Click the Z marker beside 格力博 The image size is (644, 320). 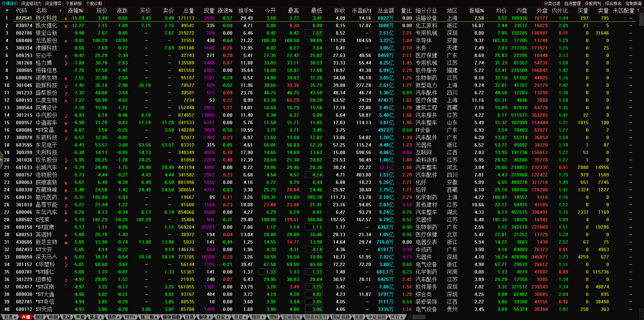66,64
